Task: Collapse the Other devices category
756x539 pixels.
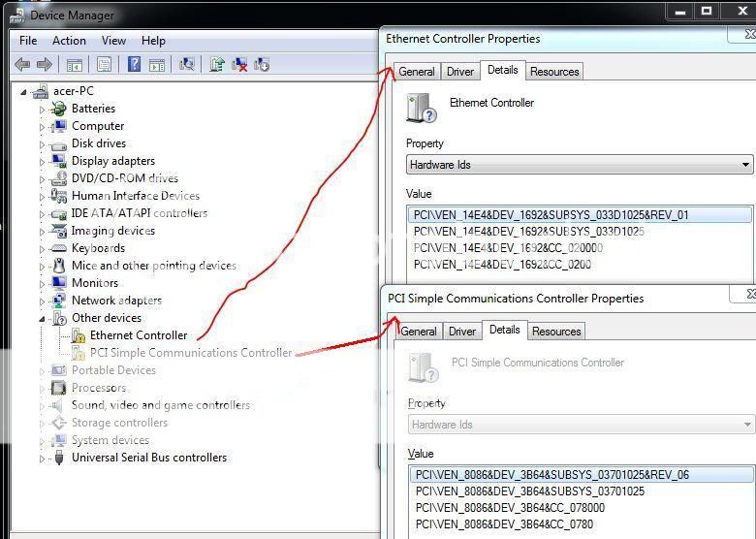Action: click(x=42, y=318)
